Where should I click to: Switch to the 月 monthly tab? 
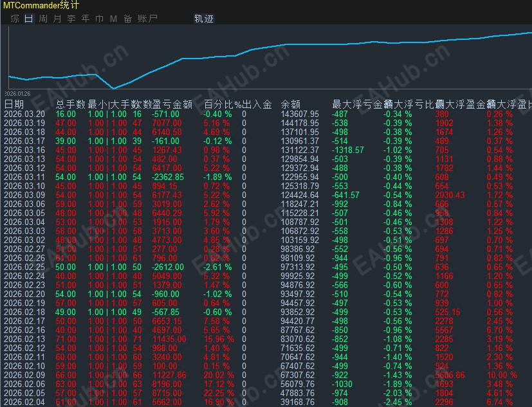[57, 19]
